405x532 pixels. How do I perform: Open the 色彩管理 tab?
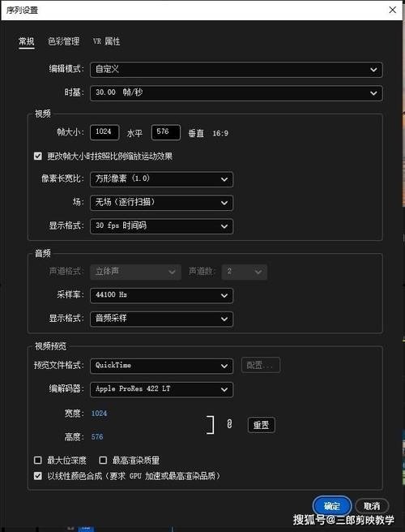(64, 41)
